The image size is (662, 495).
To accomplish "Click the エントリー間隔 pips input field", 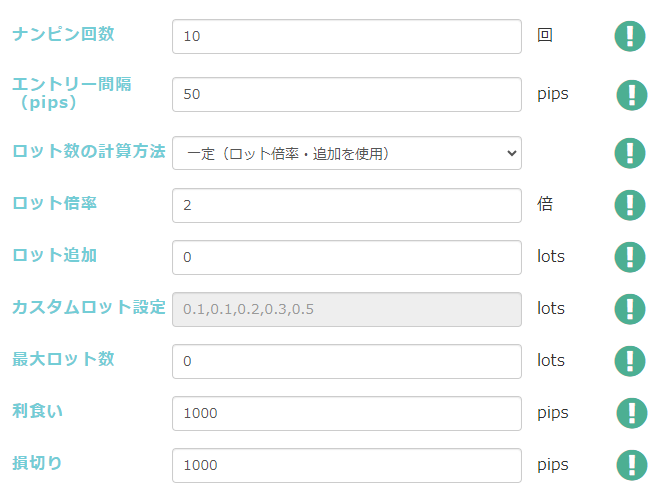I will 347,94.
